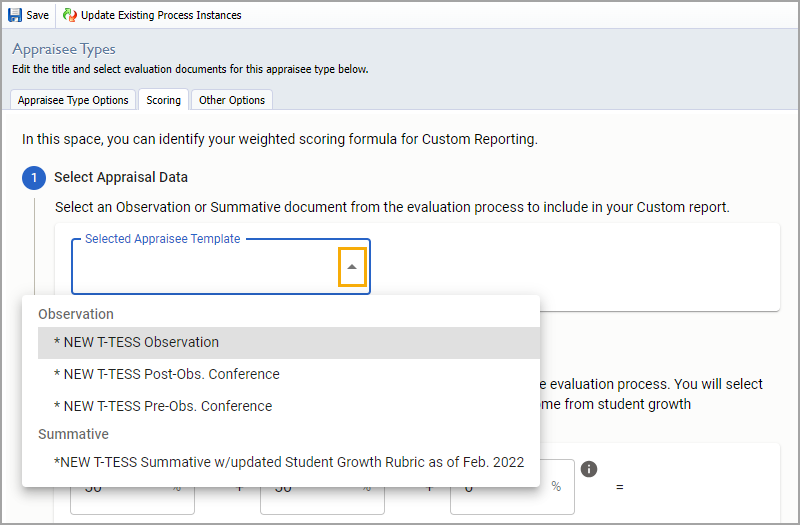Select * NEW T-TESS Observation option
The image size is (800, 525).
pyautogui.click(x=289, y=342)
